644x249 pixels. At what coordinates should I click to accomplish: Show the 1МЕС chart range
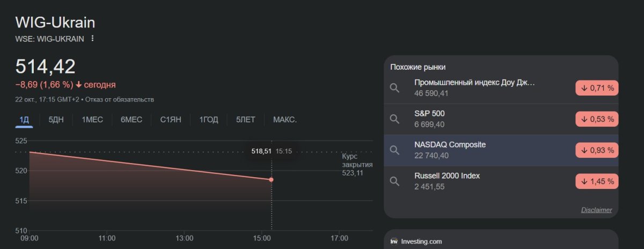[92, 120]
